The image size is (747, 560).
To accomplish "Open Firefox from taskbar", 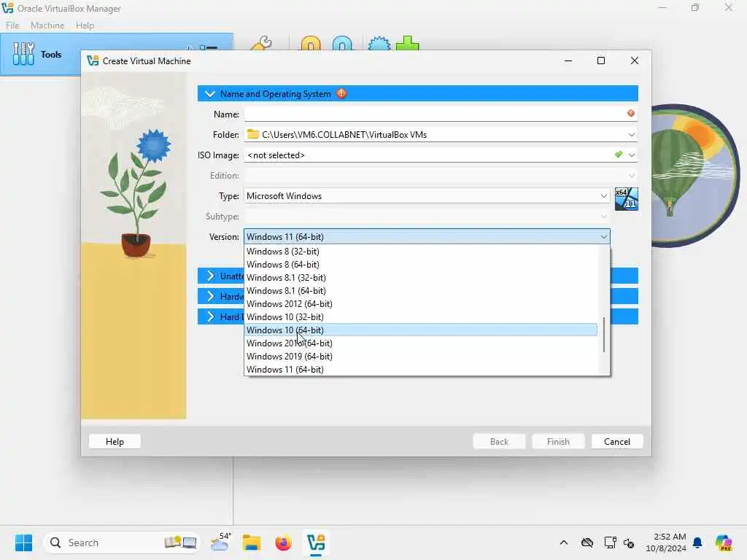I will [283, 542].
